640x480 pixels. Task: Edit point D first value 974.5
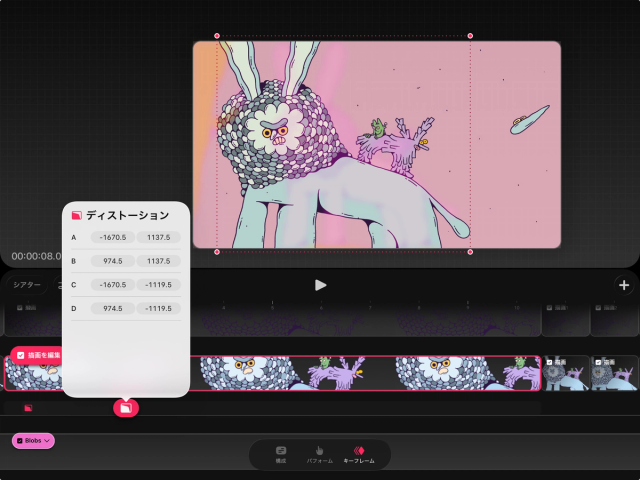tap(113, 309)
